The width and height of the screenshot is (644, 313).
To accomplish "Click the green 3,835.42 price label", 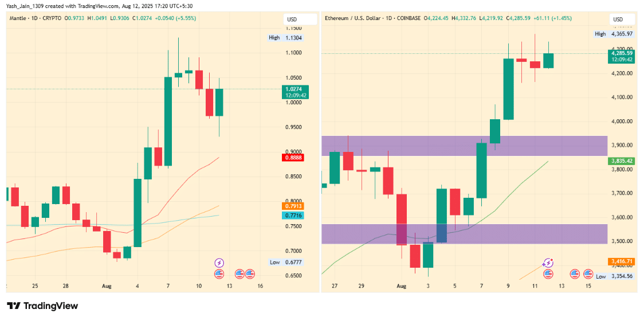I will pos(621,161).
